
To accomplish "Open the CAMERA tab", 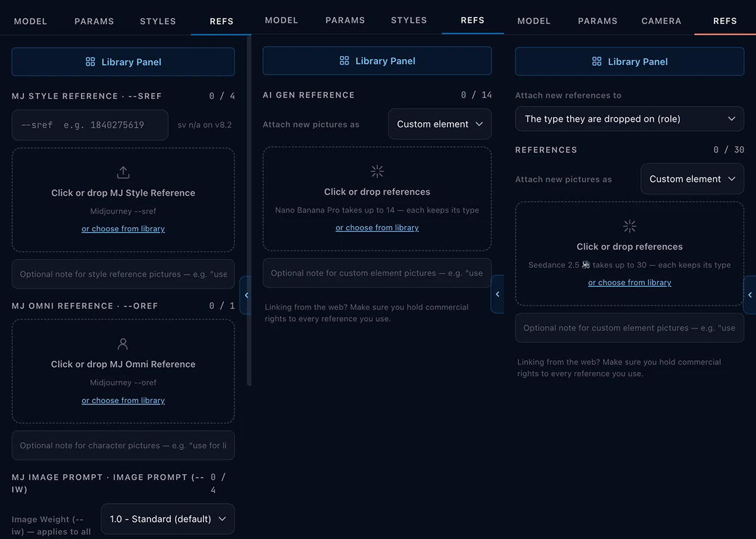I will (661, 21).
